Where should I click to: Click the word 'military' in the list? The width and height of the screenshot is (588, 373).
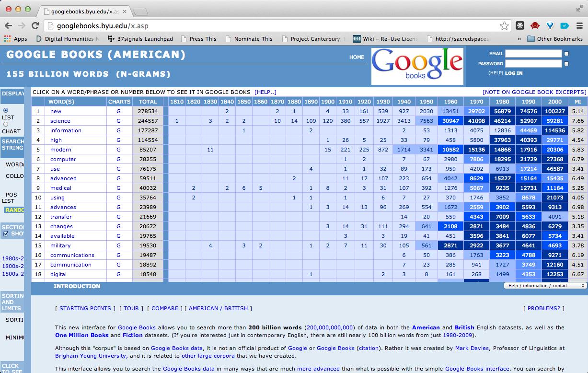pos(60,245)
